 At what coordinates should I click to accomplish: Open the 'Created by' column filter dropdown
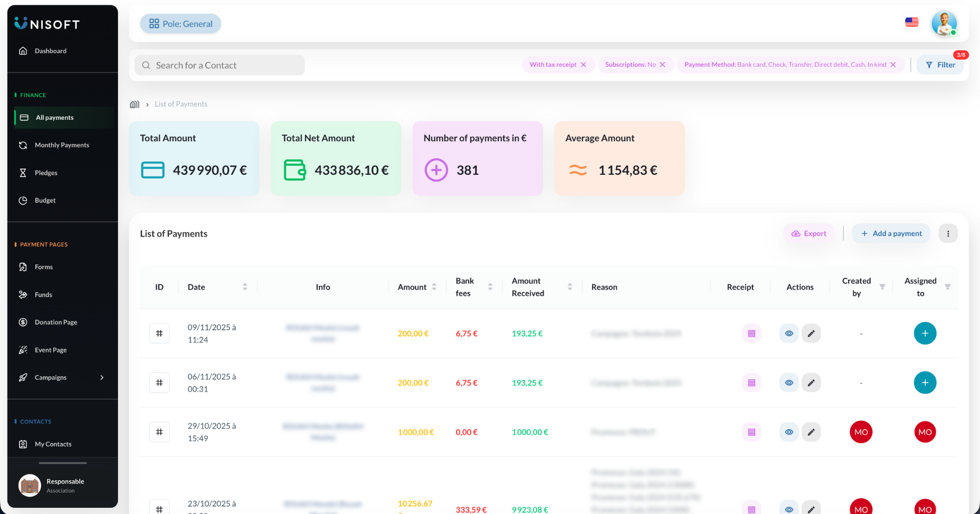point(882,287)
